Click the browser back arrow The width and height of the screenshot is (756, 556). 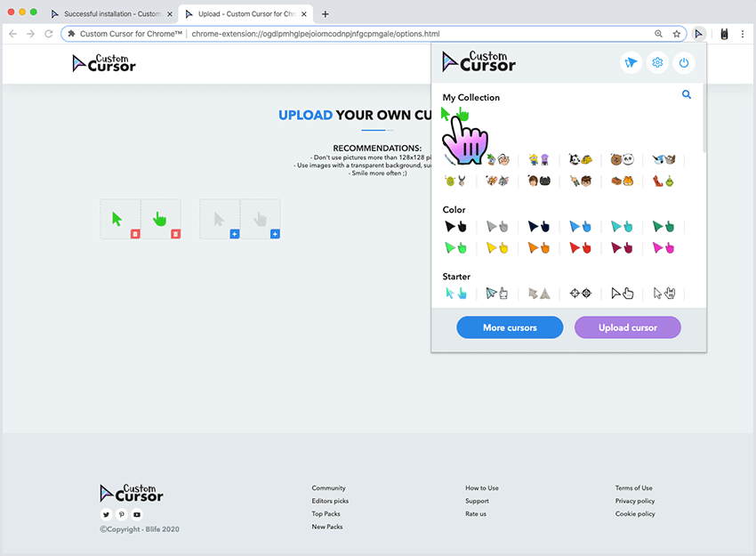coord(13,34)
